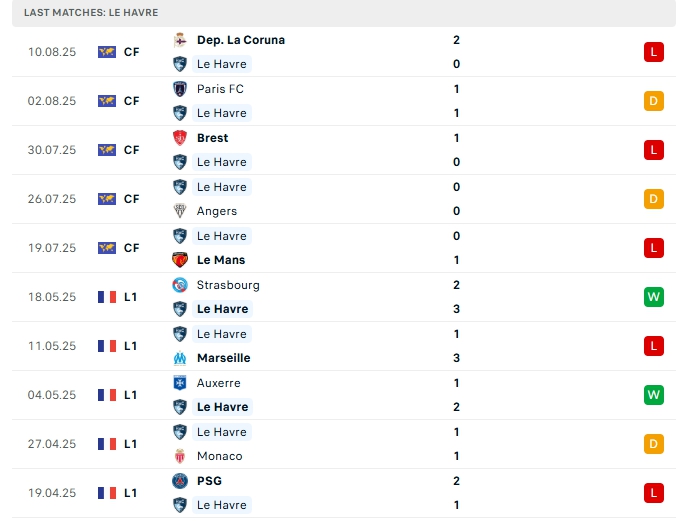Open the Marseille team name link
Viewport: 687px width, 521px height.
pyautogui.click(x=224, y=358)
